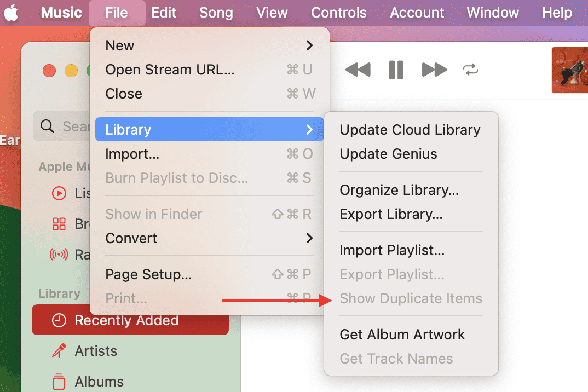
Task: Toggle the repeat mode icon
Action: pos(470,70)
